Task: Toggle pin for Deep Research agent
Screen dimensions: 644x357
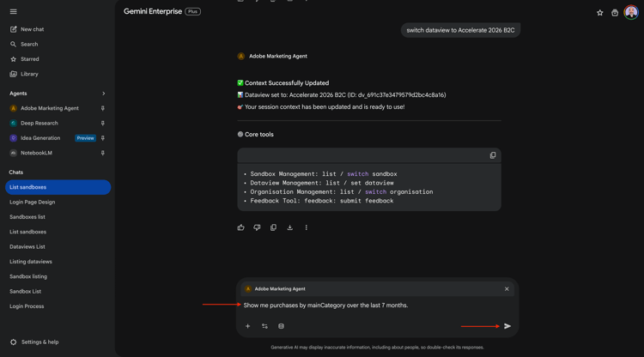Action: (x=103, y=124)
